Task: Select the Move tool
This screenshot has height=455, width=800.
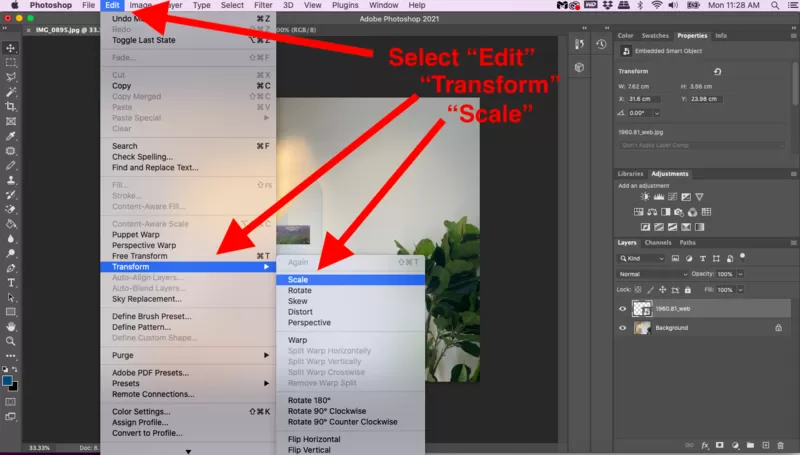Action: point(11,48)
